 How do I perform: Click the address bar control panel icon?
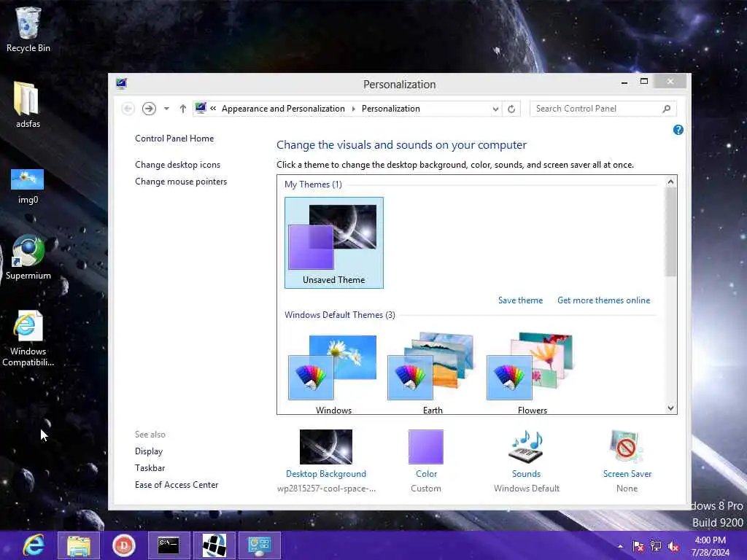click(x=201, y=108)
